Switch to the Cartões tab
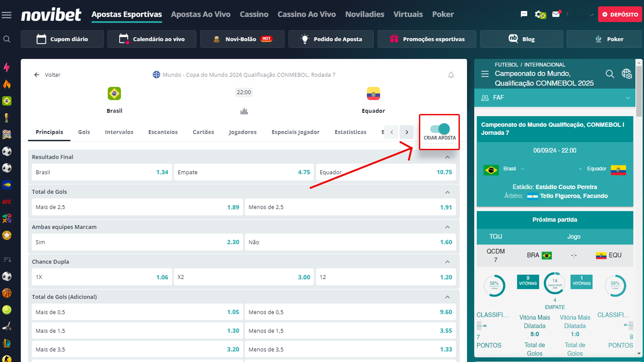The width and height of the screenshot is (644, 362). (x=203, y=132)
